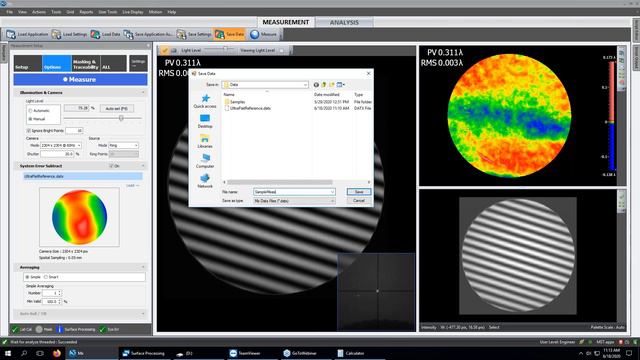Viewport: 640px width, 360px height.
Task: Select the Simple averaging radio button
Action: point(27,277)
